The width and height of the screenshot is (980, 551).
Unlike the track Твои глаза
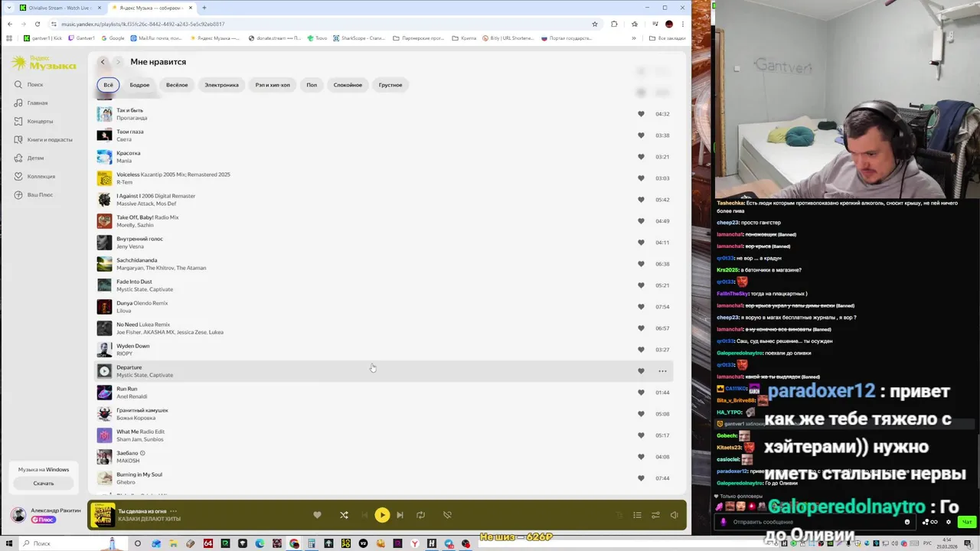(x=641, y=135)
